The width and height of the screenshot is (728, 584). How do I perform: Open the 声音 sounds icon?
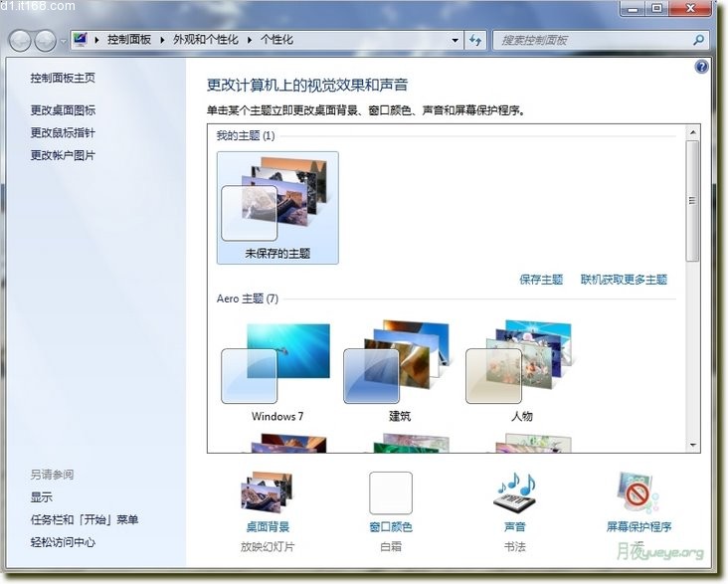pos(514,494)
